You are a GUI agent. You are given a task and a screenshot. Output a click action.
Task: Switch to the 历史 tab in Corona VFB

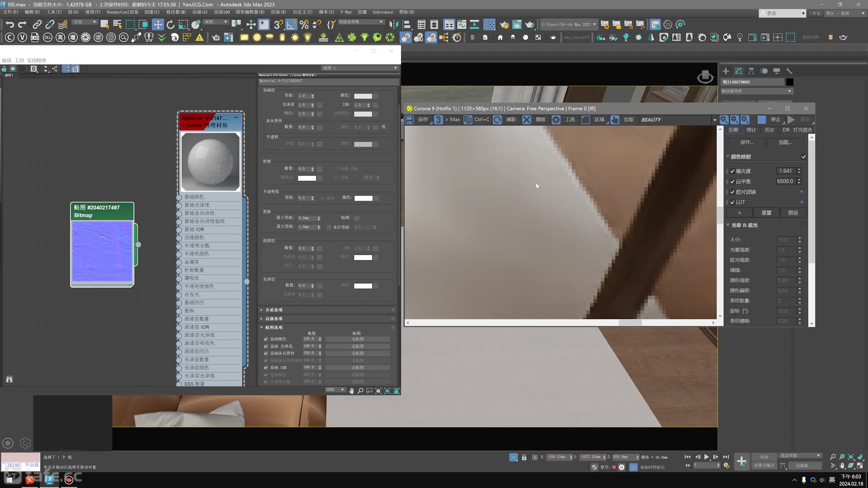pos(769,130)
